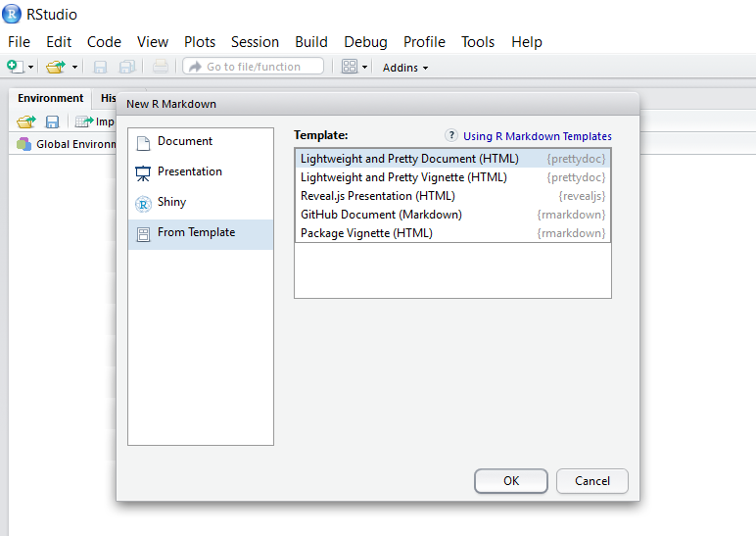
Task: Open the Help menu
Action: tap(527, 42)
